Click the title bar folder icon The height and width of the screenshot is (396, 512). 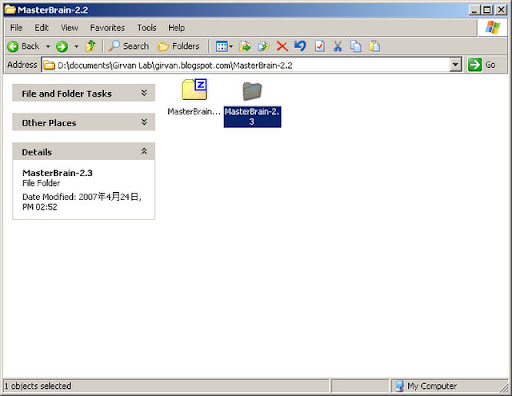[x=10, y=9]
